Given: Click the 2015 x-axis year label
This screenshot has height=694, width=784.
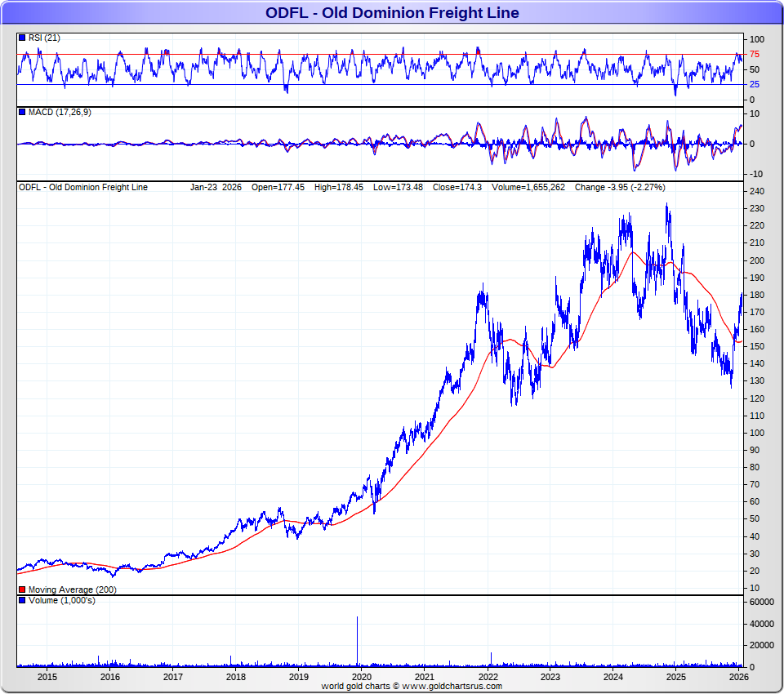Looking at the screenshot, I should [x=47, y=677].
